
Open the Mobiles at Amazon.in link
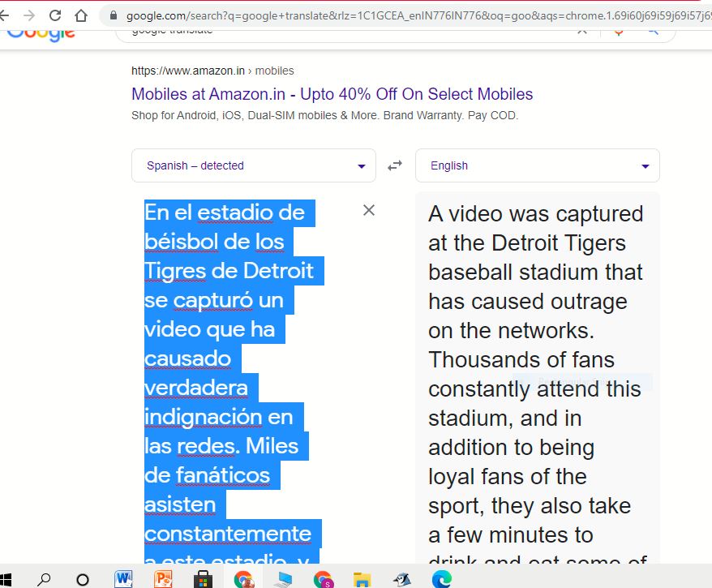pos(332,94)
